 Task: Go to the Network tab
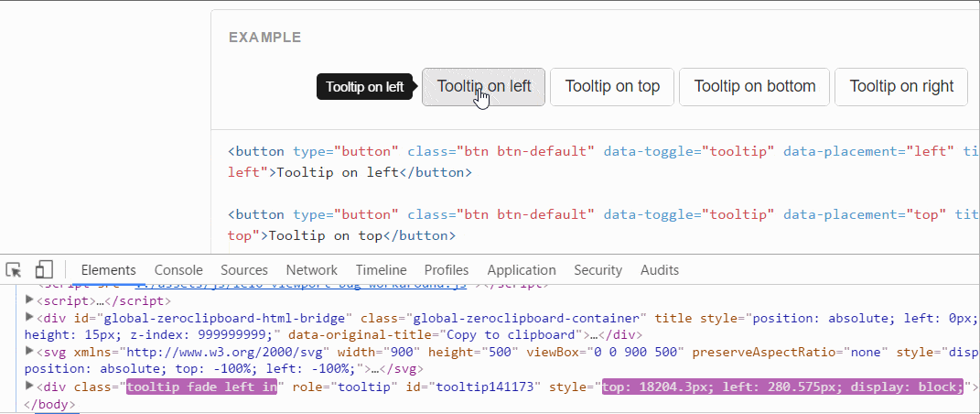(311, 270)
